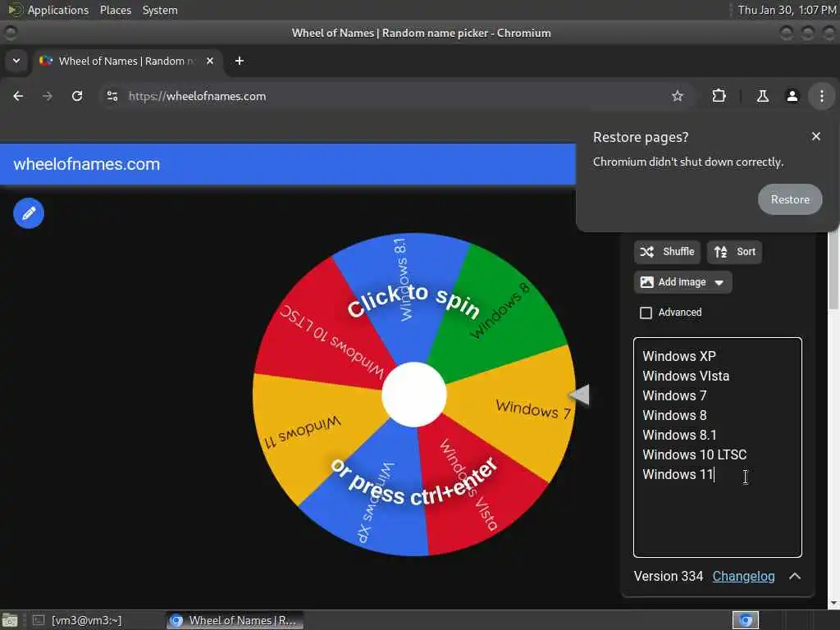840x630 pixels.
Task: Shuffle the wheel entries
Action: coord(667,252)
